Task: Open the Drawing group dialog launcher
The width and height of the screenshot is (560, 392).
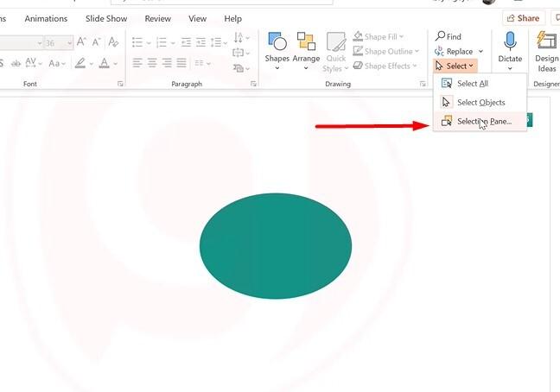Action: pos(423,84)
